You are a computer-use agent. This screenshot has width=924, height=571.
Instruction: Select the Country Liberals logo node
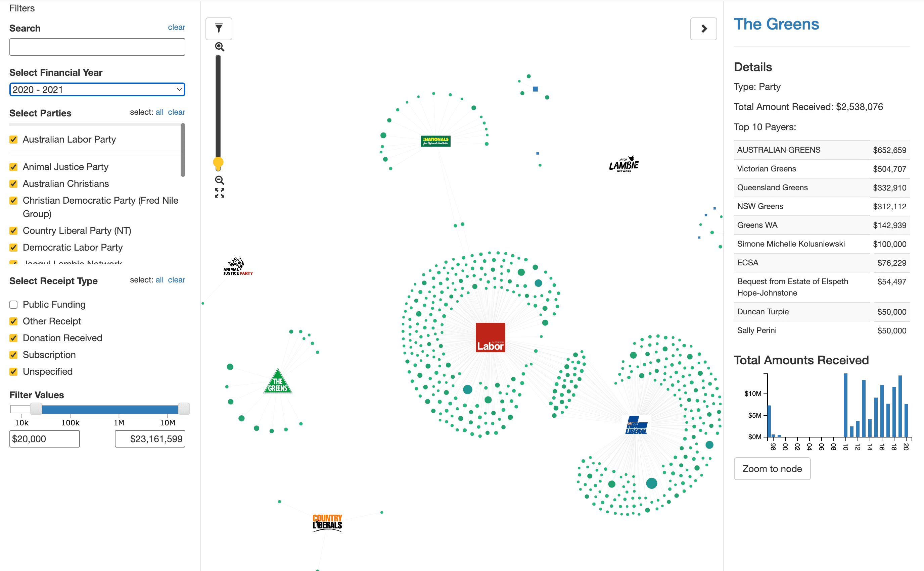[x=327, y=523]
